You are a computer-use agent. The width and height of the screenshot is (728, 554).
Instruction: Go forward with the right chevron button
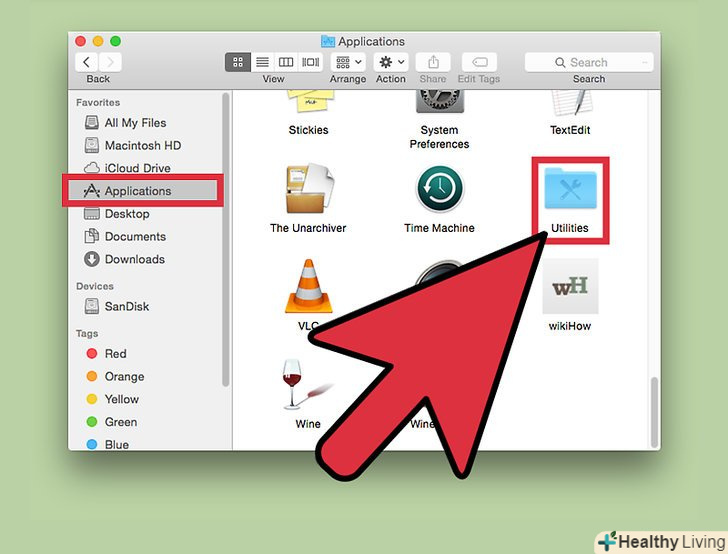coord(110,62)
